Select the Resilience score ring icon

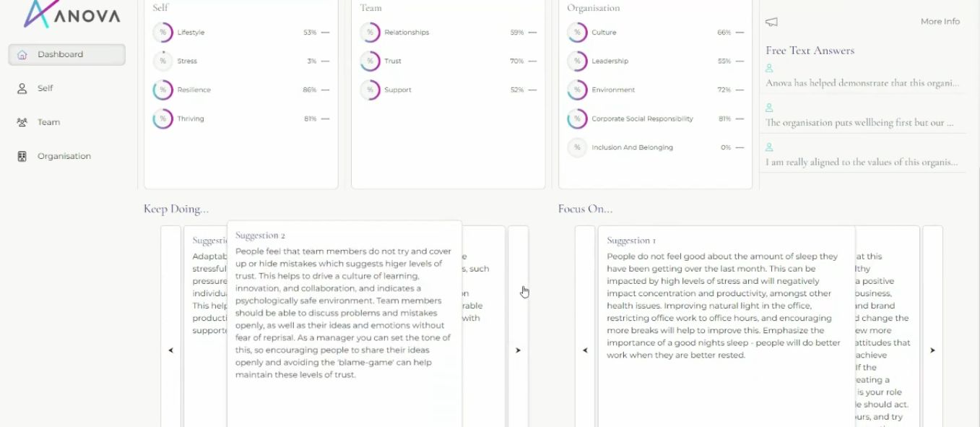click(x=162, y=90)
